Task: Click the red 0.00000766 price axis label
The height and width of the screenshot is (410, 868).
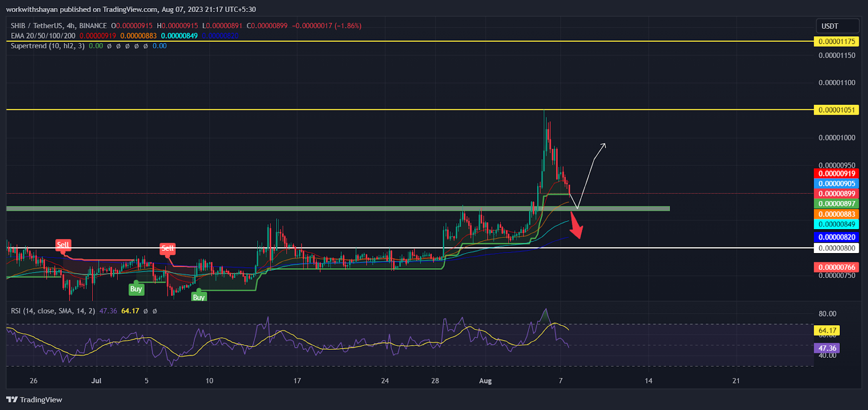Action: coord(837,267)
